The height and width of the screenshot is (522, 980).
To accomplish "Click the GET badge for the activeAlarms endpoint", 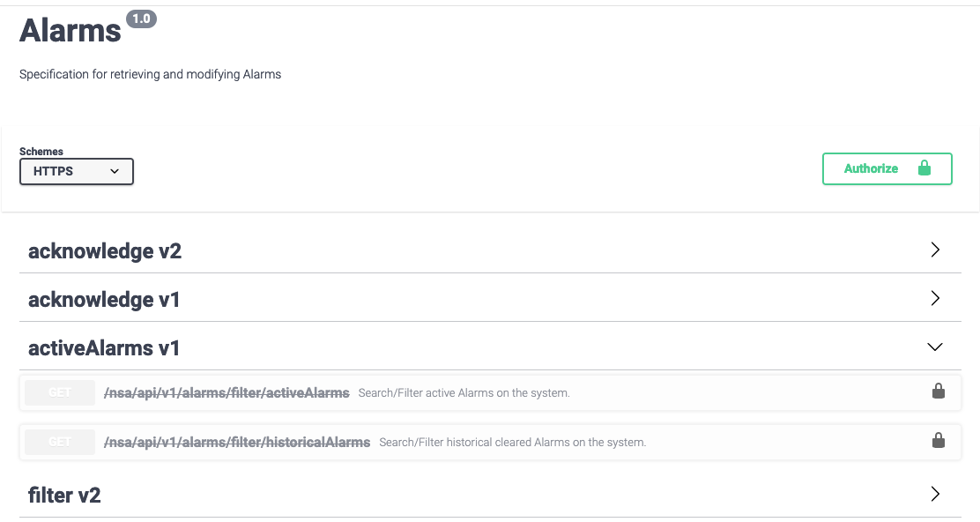I will [x=60, y=392].
